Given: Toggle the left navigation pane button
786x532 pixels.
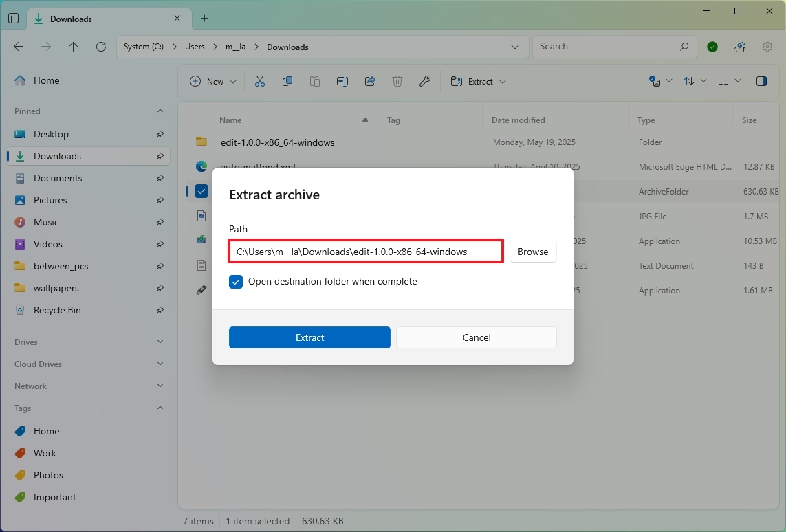Looking at the screenshot, I should tap(13, 19).
